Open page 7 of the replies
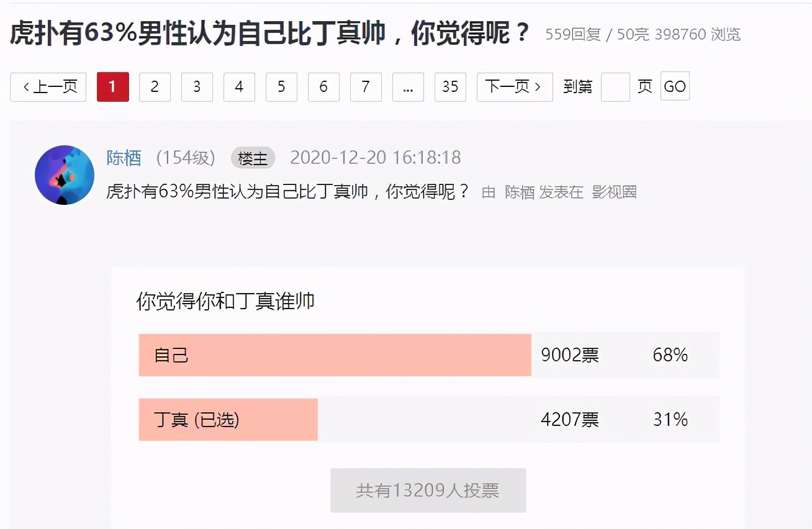Viewport: 812px width, 529px height. pyautogui.click(x=366, y=87)
